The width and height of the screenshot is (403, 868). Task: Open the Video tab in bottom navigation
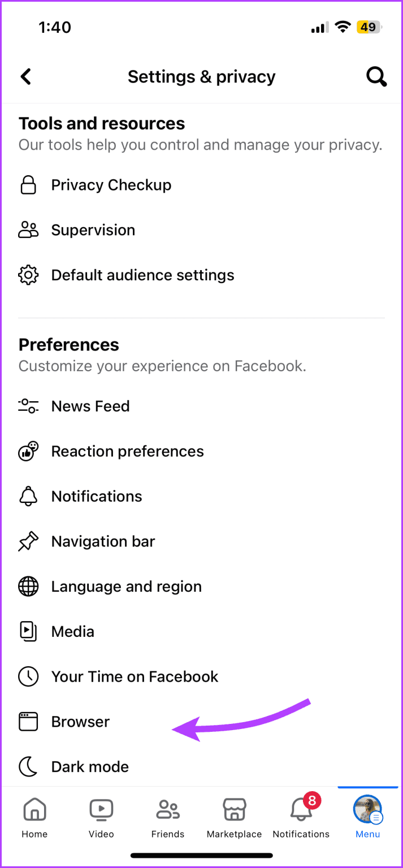101,817
